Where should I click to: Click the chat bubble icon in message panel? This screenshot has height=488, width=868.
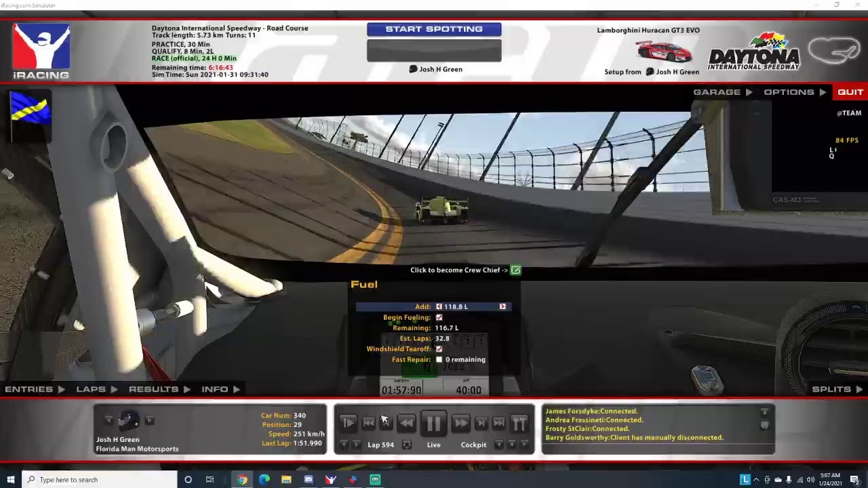(x=764, y=425)
